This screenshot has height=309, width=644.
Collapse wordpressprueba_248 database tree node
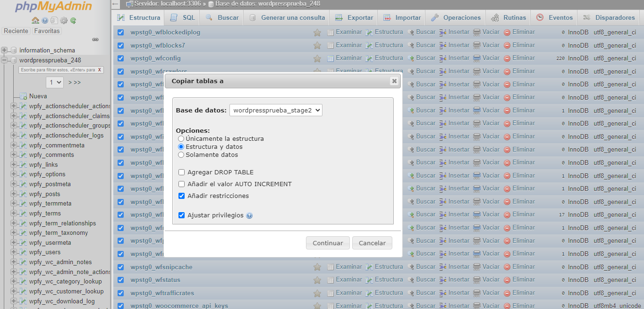click(4, 60)
